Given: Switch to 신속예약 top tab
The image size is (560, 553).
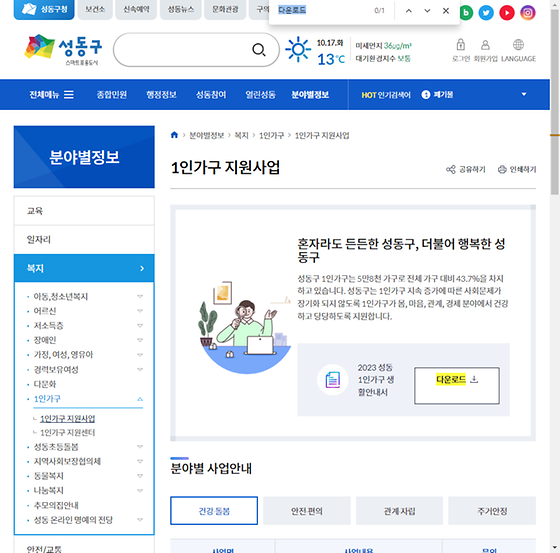Looking at the screenshot, I should (x=136, y=9).
